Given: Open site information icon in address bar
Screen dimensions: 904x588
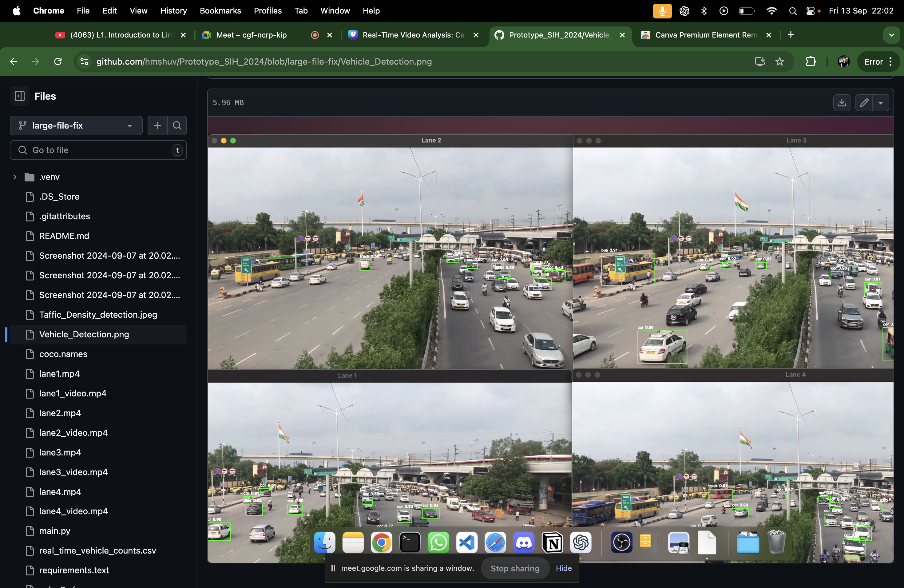Looking at the screenshot, I should click(84, 62).
